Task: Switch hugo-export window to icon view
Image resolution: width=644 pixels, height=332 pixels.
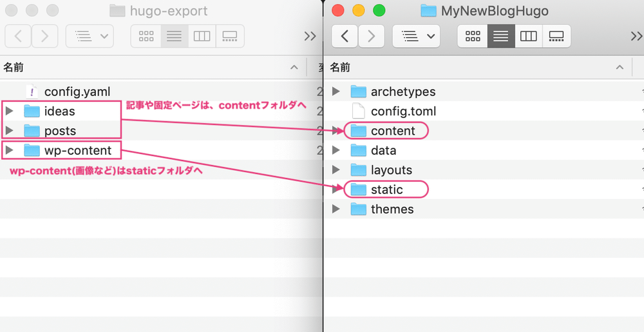Action: (146, 36)
